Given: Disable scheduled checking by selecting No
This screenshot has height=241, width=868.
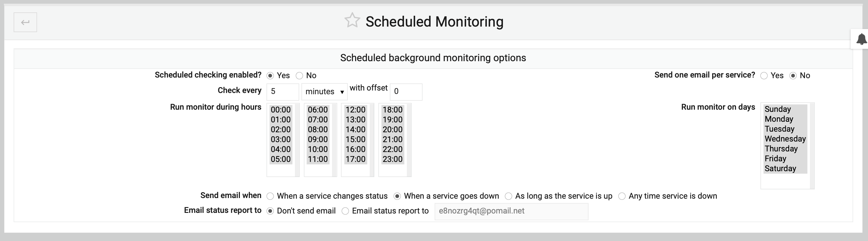Looking at the screenshot, I should pyautogui.click(x=300, y=75).
